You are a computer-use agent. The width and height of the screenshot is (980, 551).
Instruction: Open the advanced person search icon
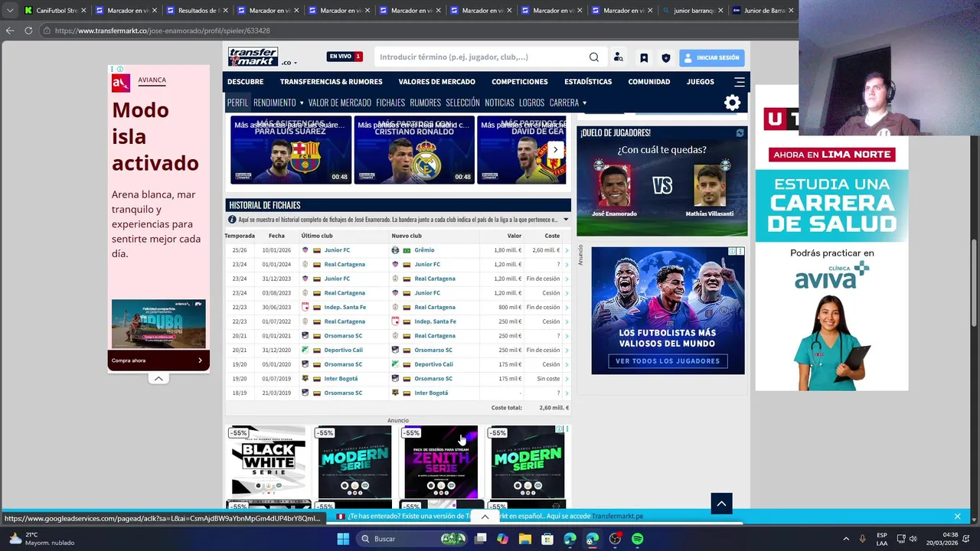click(619, 57)
